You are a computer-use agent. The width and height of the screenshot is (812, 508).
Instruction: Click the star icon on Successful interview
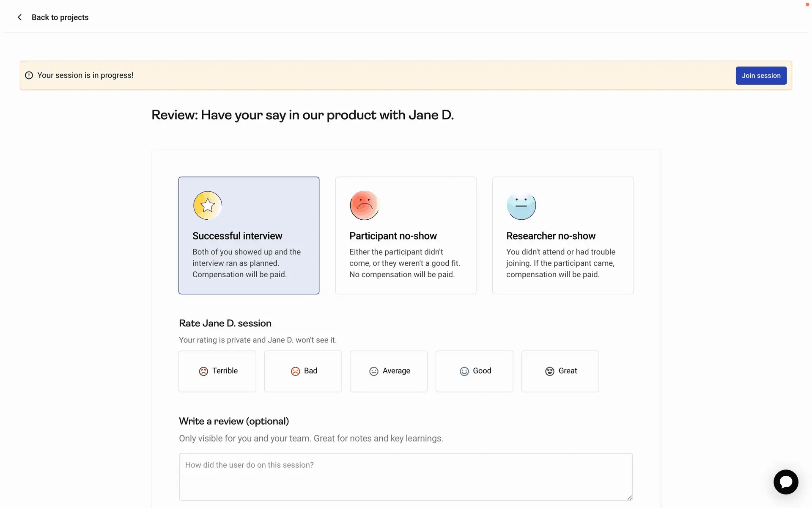pyautogui.click(x=208, y=205)
